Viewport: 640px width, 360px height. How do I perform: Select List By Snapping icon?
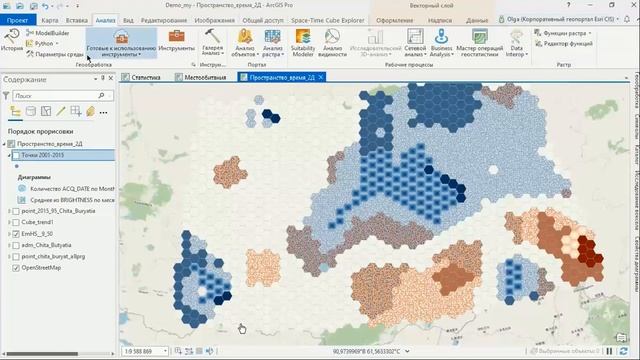[x=76, y=111]
